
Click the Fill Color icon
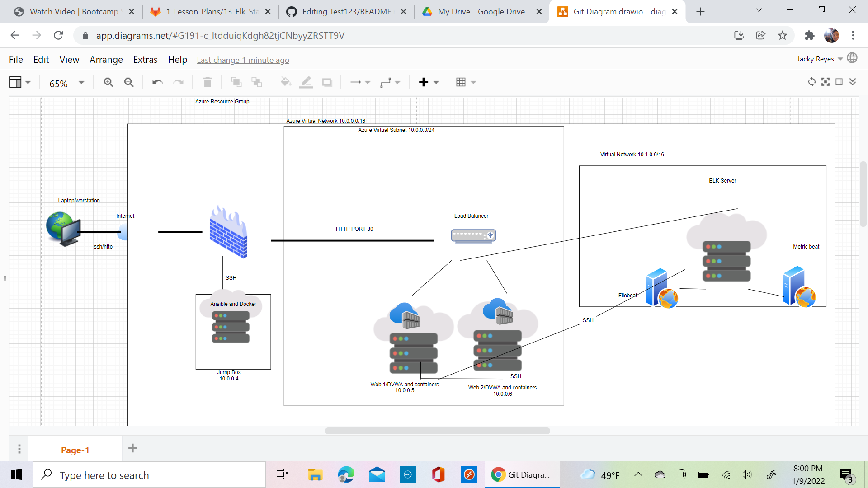285,82
